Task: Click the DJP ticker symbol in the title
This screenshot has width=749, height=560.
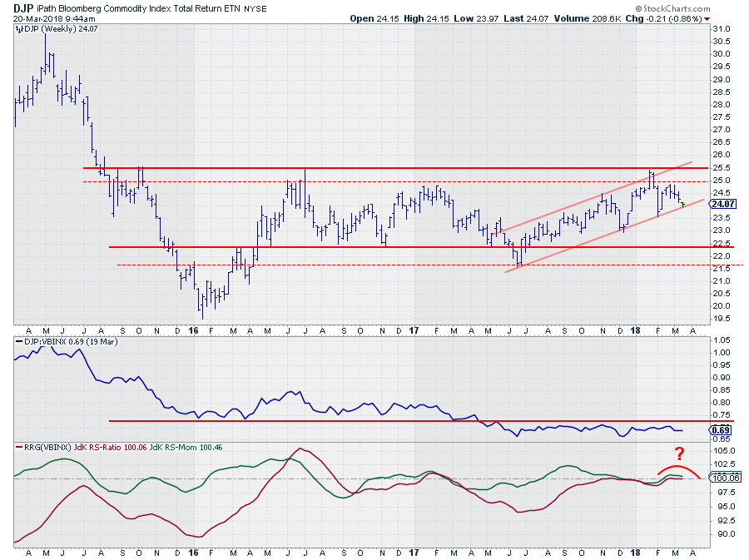Action: (x=23, y=8)
